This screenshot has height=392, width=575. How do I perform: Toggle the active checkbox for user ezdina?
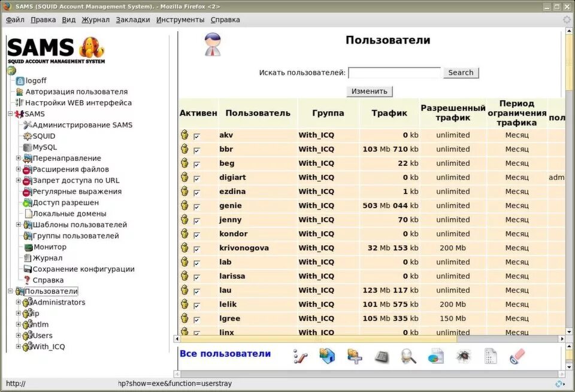point(197,193)
